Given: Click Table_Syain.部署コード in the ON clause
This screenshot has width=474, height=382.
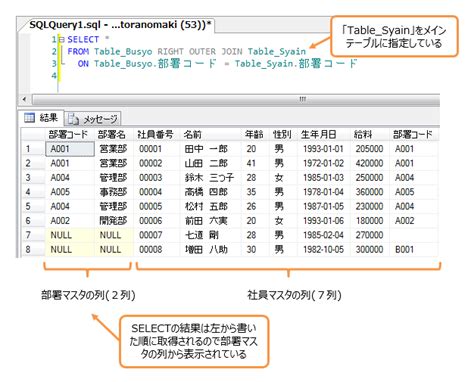Looking at the screenshot, I should pyautogui.click(x=296, y=63).
